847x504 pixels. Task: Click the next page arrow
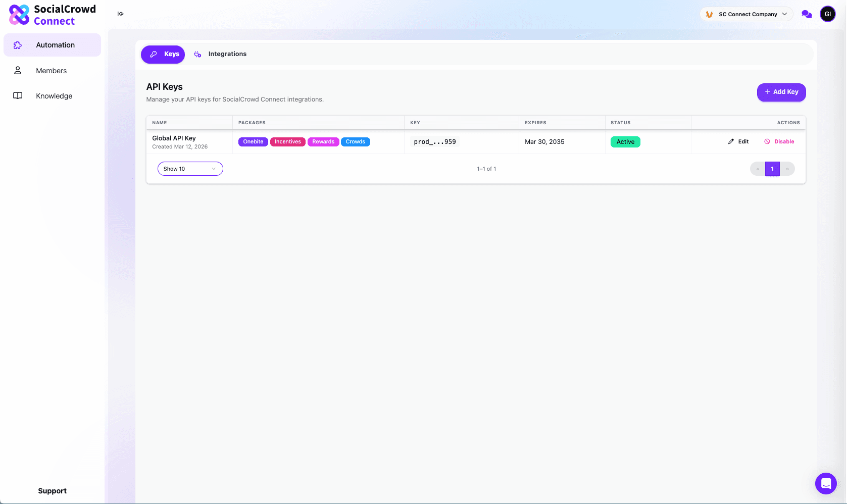pyautogui.click(x=787, y=169)
